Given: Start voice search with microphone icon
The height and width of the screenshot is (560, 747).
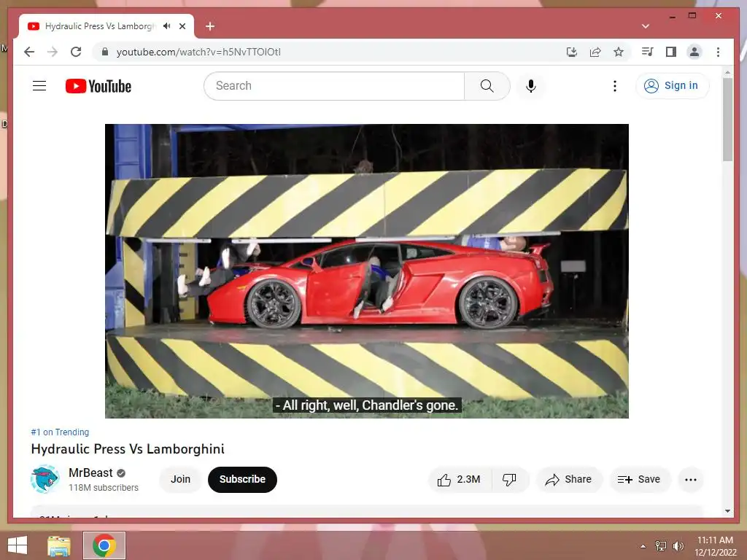Looking at the screenshot, I should point(531,86).
